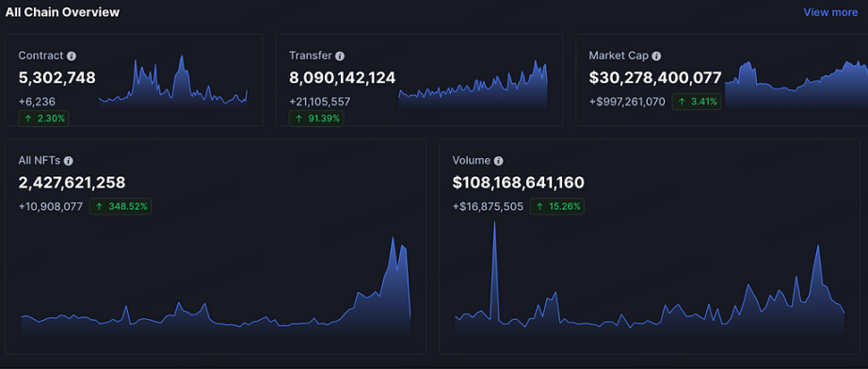Viewport: 868px width, 369px height.
Task: Click the Contract sparkline chart
Action: coord(173,81)
